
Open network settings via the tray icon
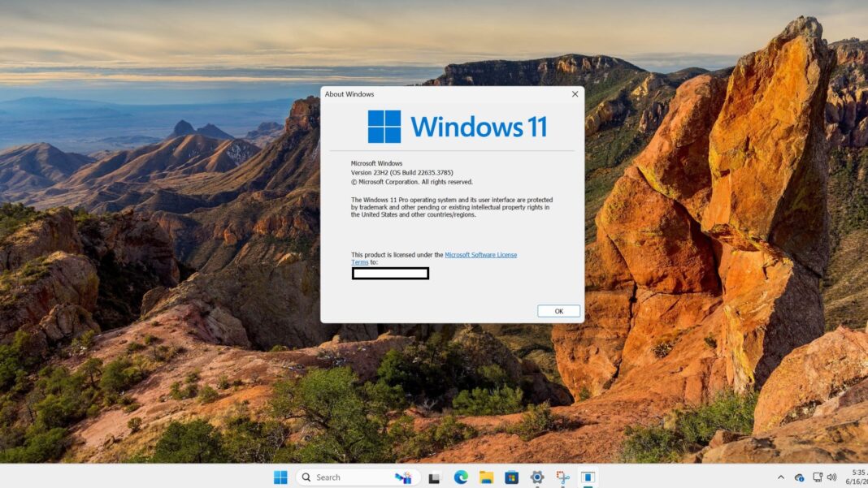click(817, 477)
